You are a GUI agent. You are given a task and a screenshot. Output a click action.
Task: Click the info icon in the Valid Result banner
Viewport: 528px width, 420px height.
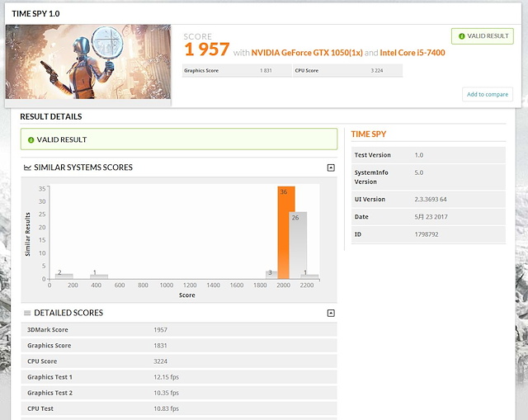(31, 139)
